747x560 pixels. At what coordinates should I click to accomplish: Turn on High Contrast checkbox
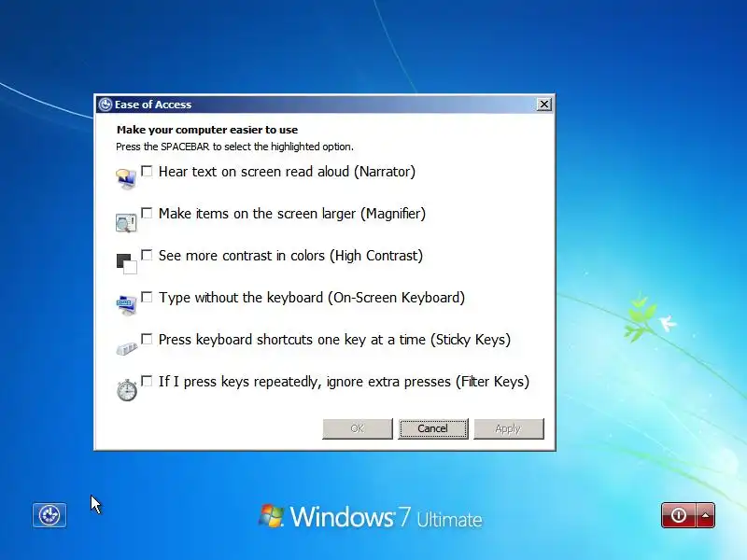(147, 255)
